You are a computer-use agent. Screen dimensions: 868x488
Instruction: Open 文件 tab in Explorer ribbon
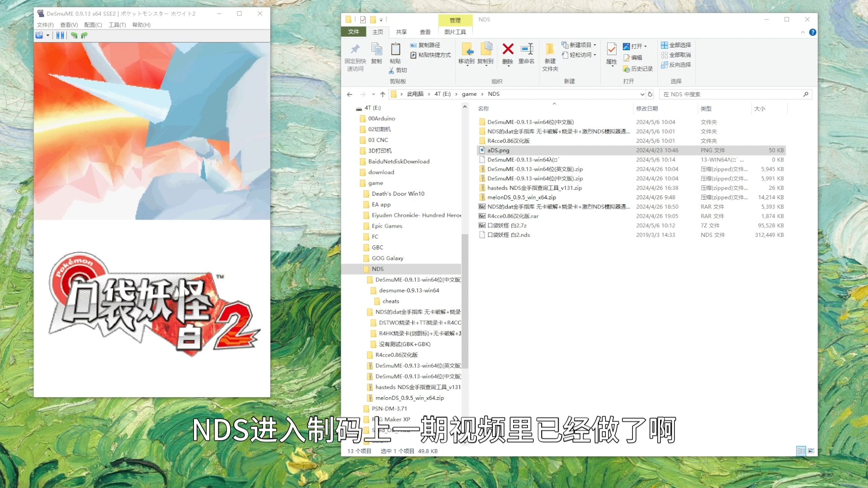point(354,32)
